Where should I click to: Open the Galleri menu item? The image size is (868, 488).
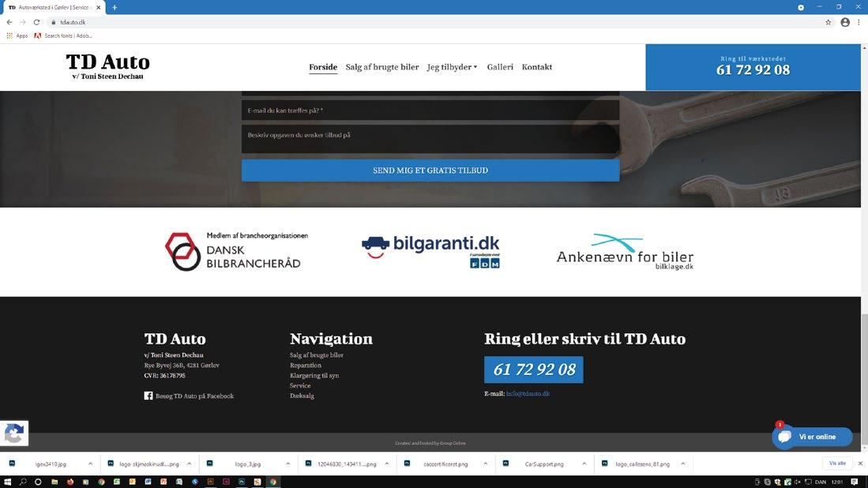pyautogui.click(x=500, y=67)
